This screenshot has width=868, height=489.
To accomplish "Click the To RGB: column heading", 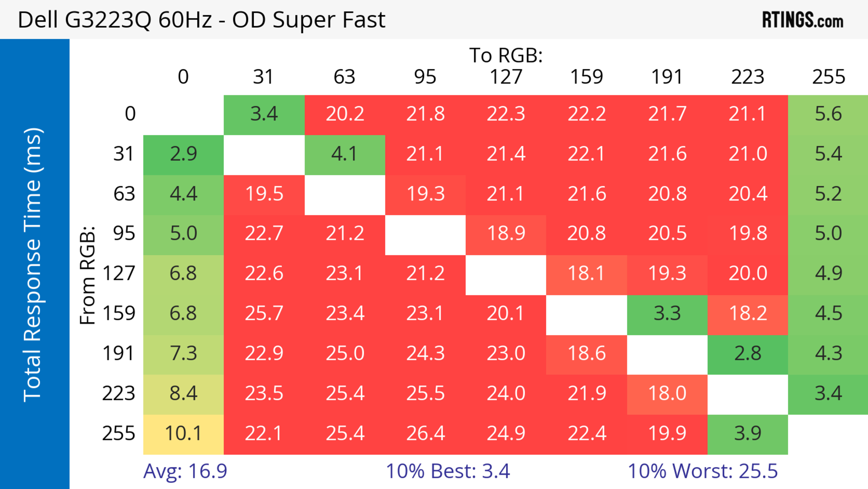I will click(x=506, y=55).
